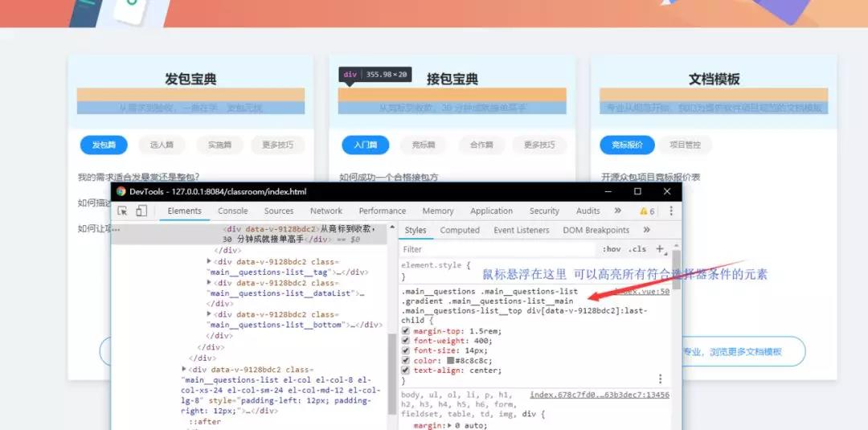The width and height of the screenshot is (868, 430).
Task: Show more DevTools panels via » chevron
Action: click(x=617, y=211)
